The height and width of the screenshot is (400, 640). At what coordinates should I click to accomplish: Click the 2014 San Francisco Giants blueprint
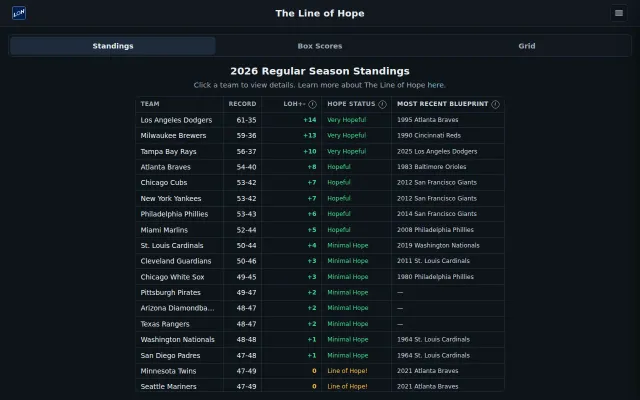(437, 214)
